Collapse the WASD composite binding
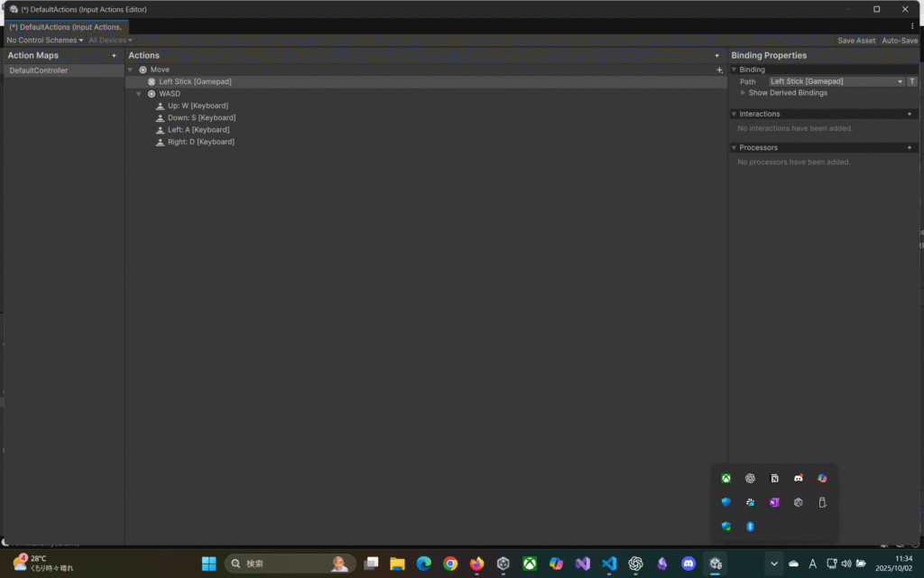The width and height of the screenshot is (924, 578). point(139,94)
